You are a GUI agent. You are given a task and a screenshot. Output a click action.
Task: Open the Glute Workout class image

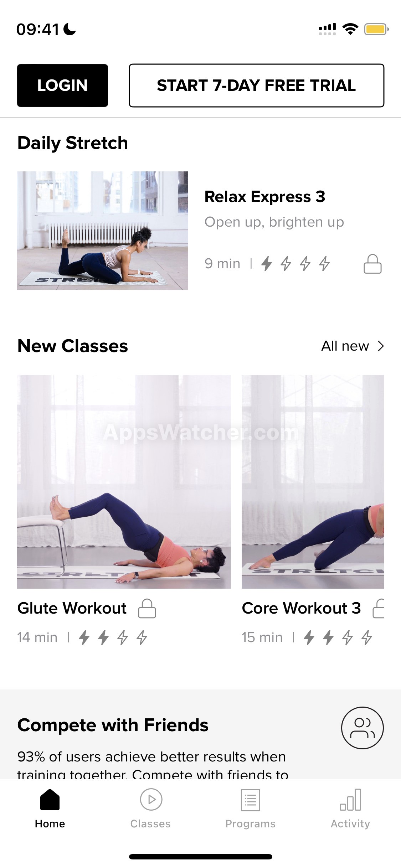coord(124,481)
